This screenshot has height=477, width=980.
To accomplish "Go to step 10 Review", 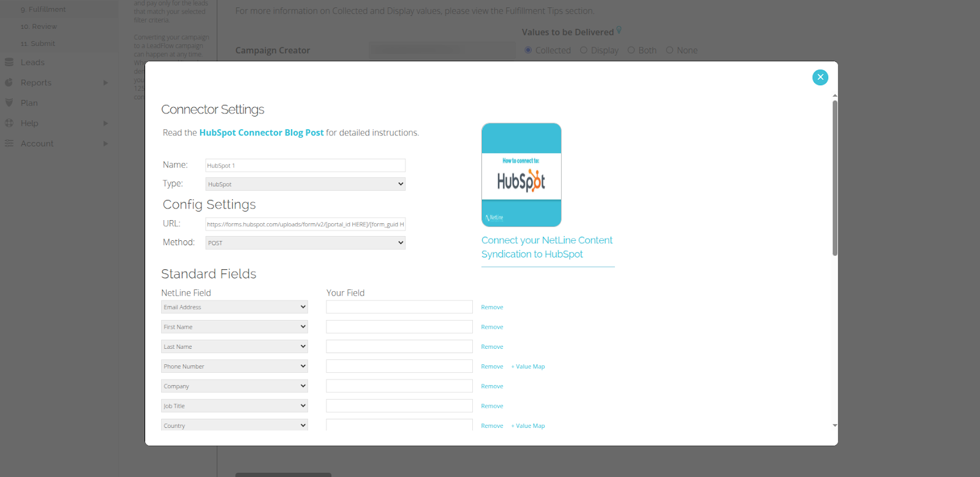I will pyautogui.click(x=39, y=26).
